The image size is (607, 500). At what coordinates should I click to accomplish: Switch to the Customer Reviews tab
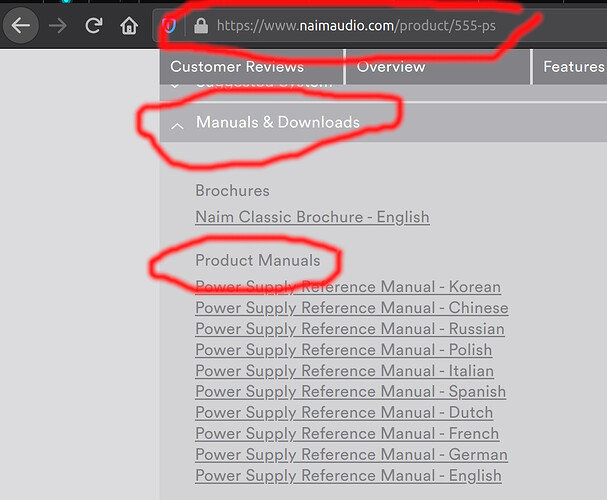(x=252, y=67)
